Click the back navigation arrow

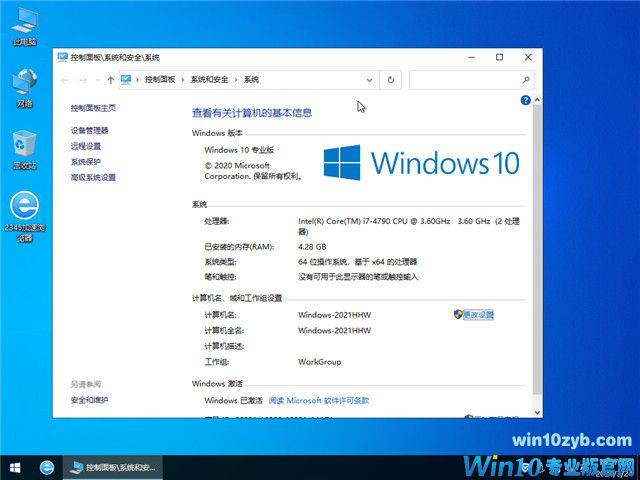(64, 80)
